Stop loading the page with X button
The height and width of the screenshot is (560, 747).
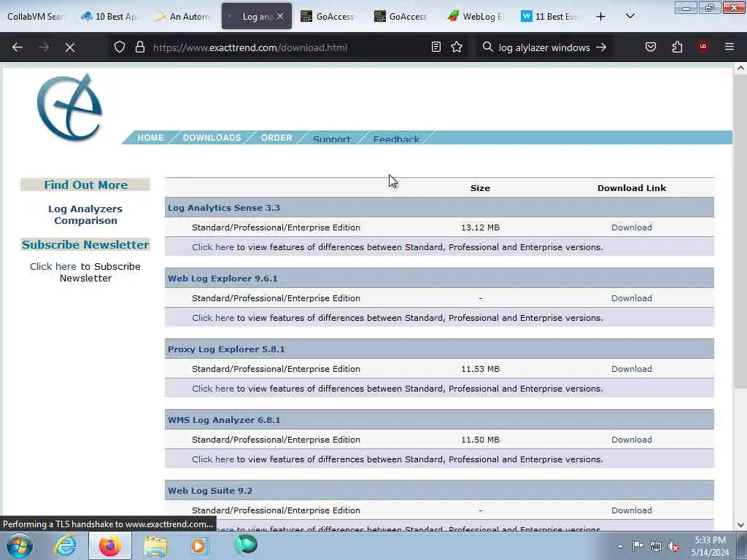(x=70, y=47)
